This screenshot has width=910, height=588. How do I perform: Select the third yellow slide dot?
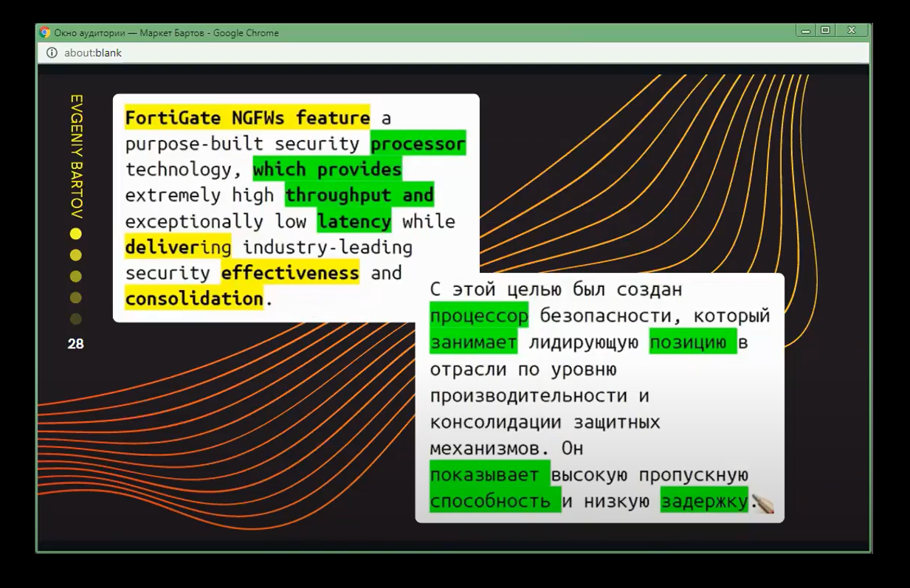[x=75, y=277]
